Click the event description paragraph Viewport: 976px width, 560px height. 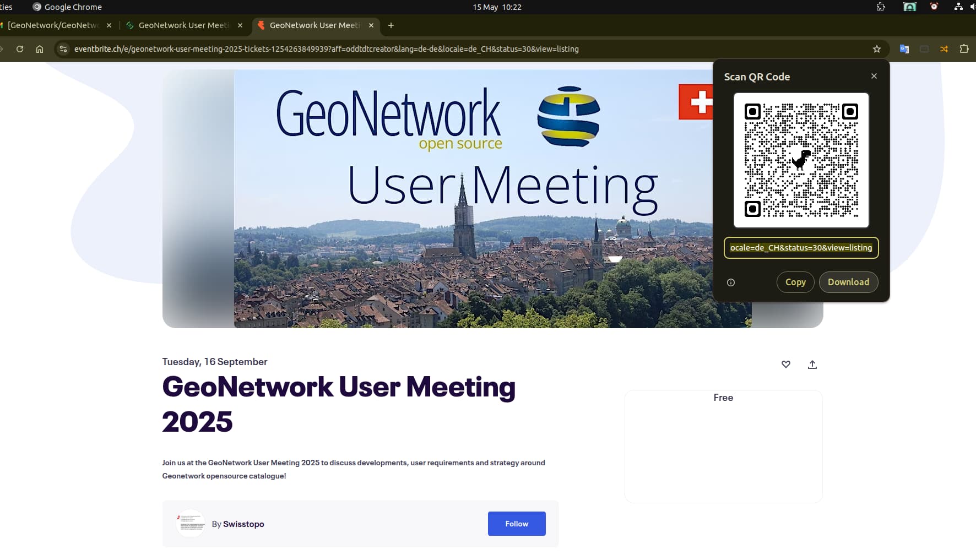[x=354, y=469]
